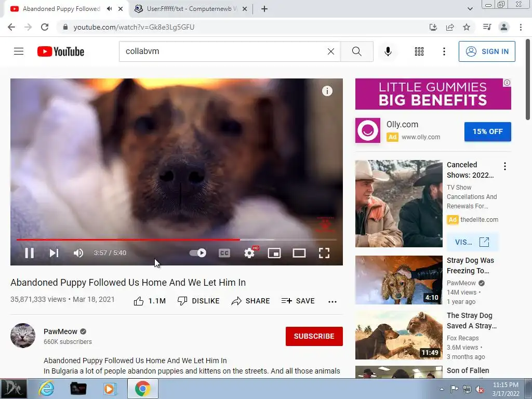Open ad info icon on banner
The image size is (532, 399).
[507, 83]
